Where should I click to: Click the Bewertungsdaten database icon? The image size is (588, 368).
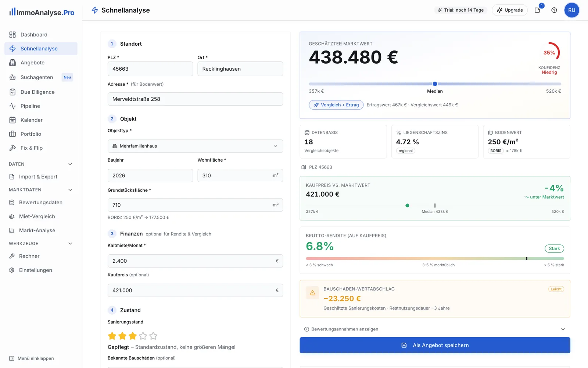(x=12, y=202)
